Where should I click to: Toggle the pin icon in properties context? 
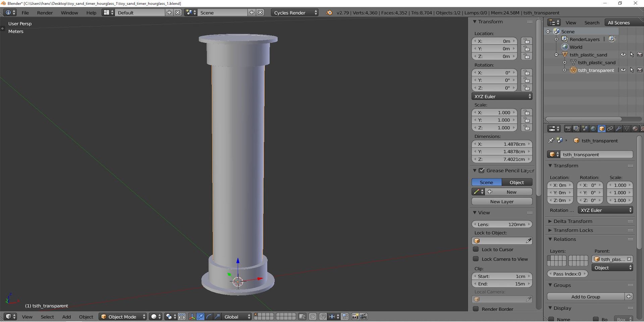(x=551, y=141)
